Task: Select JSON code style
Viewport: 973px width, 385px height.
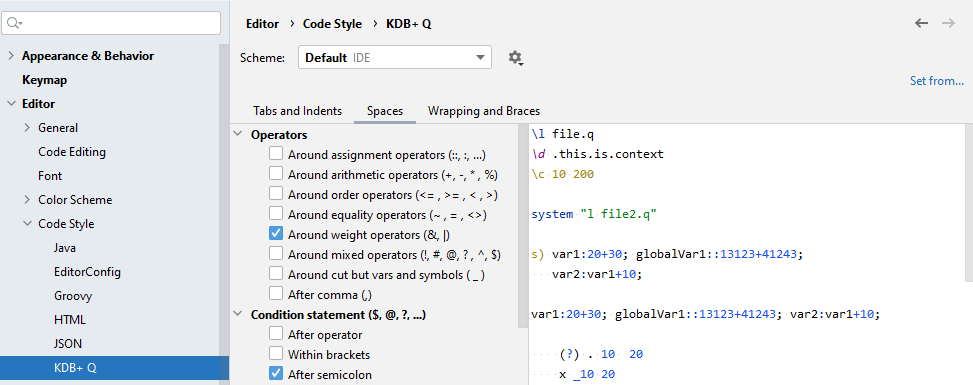Action: pyautogui.click(x=68, y=343)
